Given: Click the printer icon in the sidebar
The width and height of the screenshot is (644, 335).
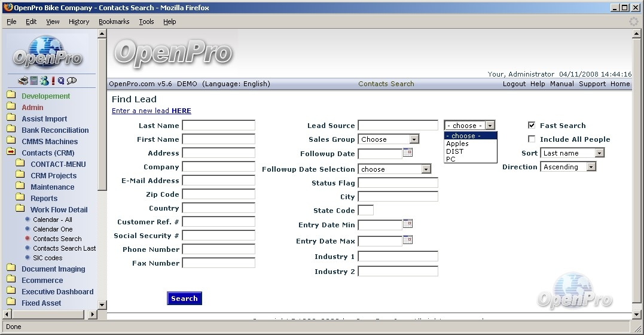Looking at the screenshot, I should pyautogui.click(x=22, y=81).
